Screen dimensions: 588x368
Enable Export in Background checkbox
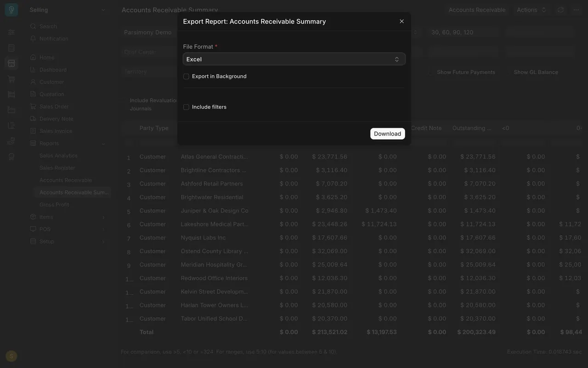[186, 76]
